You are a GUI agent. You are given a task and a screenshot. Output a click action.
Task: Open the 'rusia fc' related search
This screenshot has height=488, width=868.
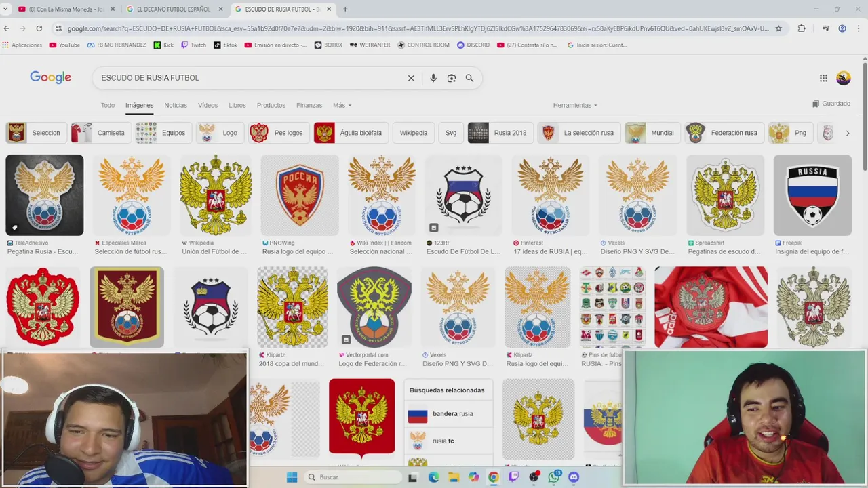click(448, 441)
